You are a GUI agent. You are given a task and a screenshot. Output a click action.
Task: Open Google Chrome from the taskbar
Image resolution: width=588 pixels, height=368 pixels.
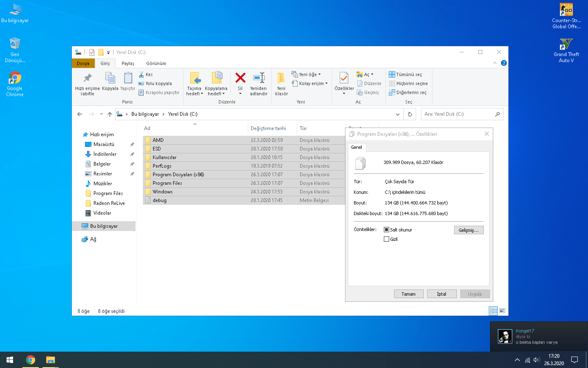(x=31, y=360)
